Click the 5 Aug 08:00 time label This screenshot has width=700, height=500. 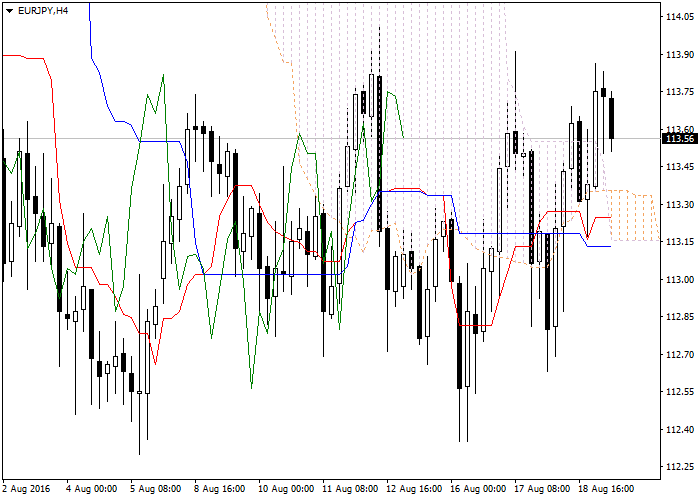coord(156,488)
